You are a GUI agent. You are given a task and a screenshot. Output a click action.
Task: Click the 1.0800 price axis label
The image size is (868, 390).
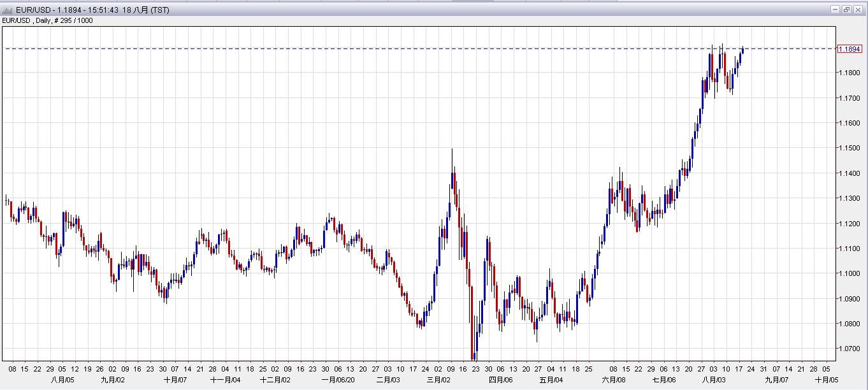850,324
